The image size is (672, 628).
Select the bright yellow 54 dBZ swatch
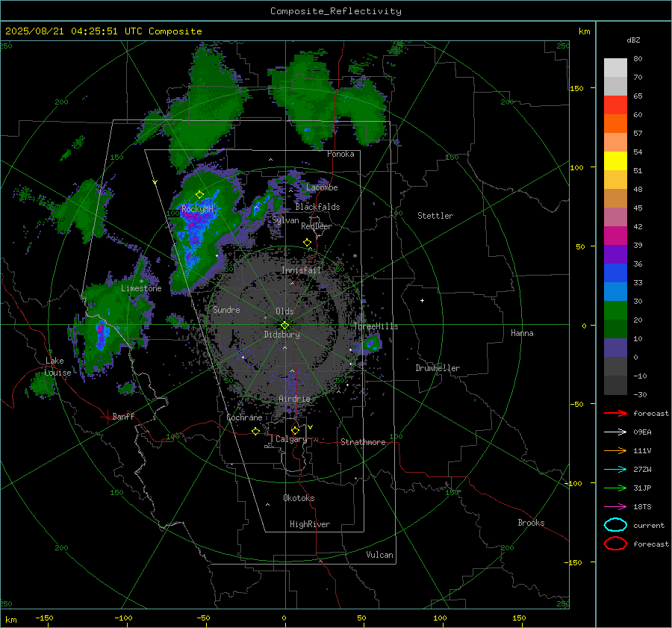click(x=615, y=161)
